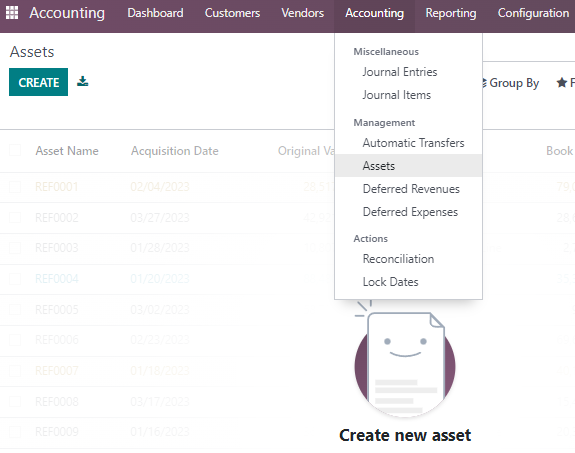
Task: Click the 01/16/2023 acquisition date cell
Action: pos(160,431)
